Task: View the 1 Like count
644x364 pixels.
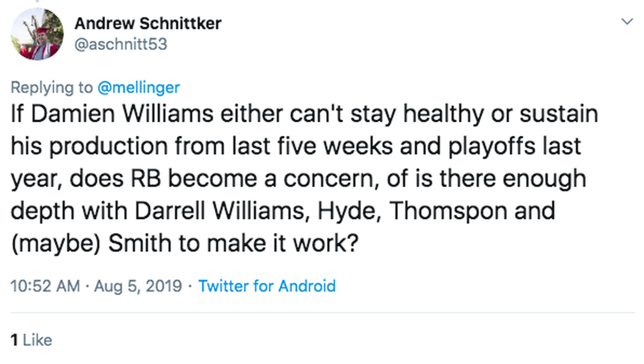Action: coord(31,340)
